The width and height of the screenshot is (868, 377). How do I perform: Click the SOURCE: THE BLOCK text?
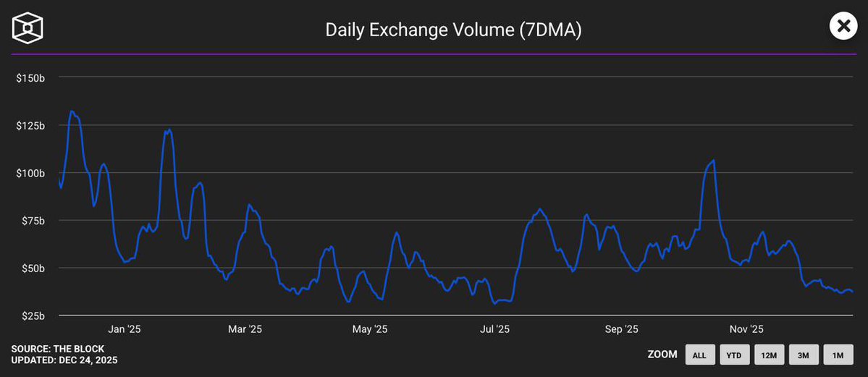click(58, 349)
